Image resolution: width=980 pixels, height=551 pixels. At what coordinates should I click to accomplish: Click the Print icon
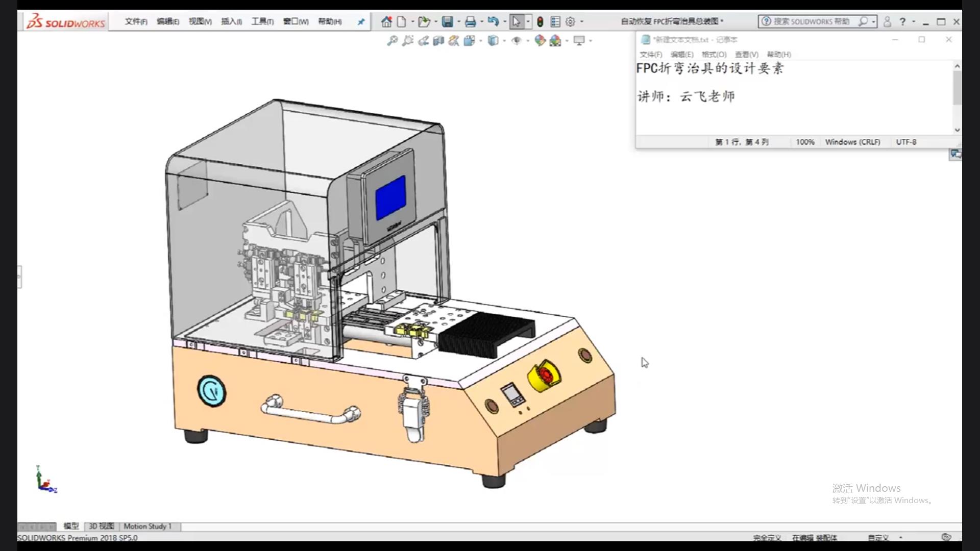click(470, 21)
